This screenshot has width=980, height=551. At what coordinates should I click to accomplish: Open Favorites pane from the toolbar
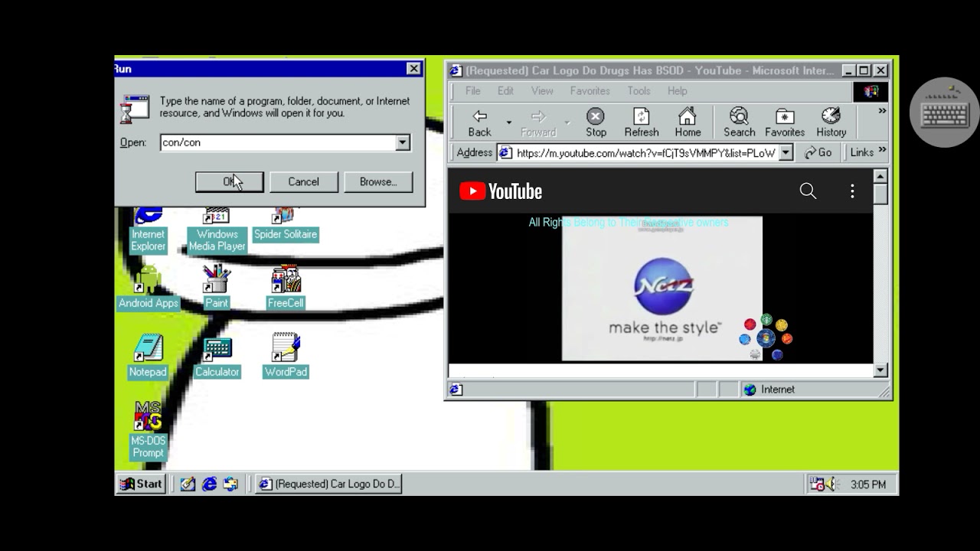[785, 122]
